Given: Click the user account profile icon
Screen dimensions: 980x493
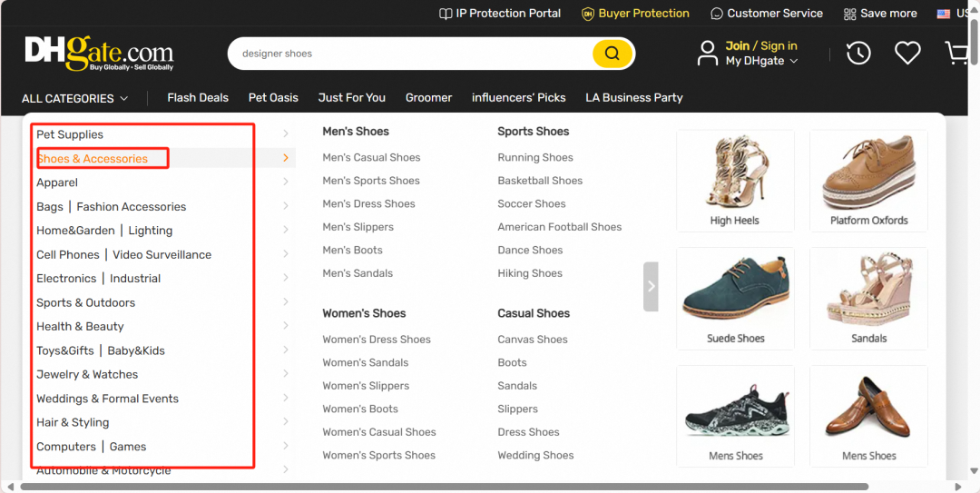Looking at the screenshot, I should point(708,54).
